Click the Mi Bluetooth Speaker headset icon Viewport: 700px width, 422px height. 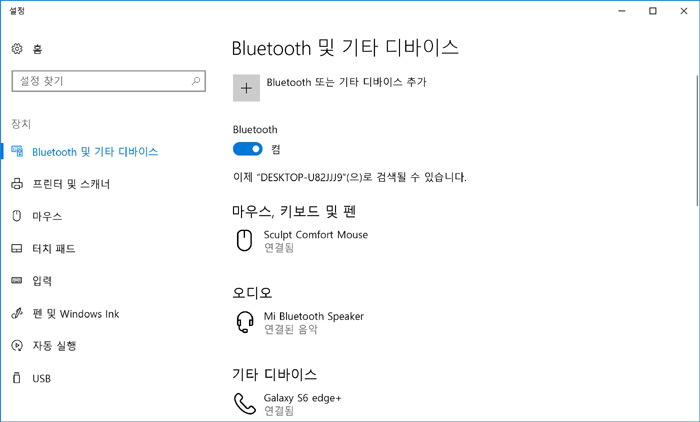(x=245, y=322)
